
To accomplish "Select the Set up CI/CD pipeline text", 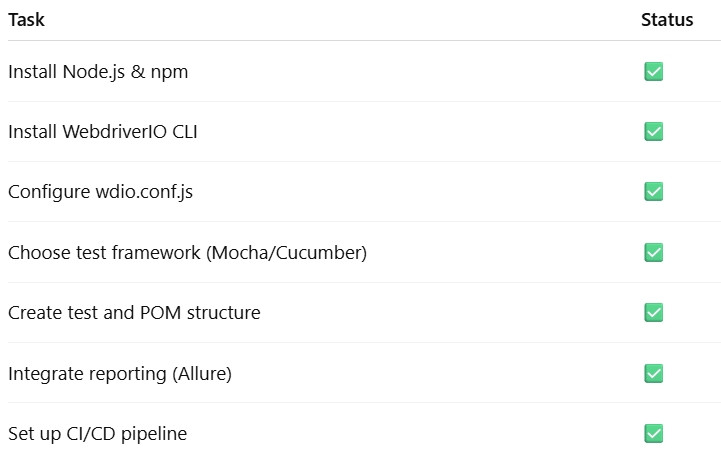I will pyautogui.click(x=97, y=434).
